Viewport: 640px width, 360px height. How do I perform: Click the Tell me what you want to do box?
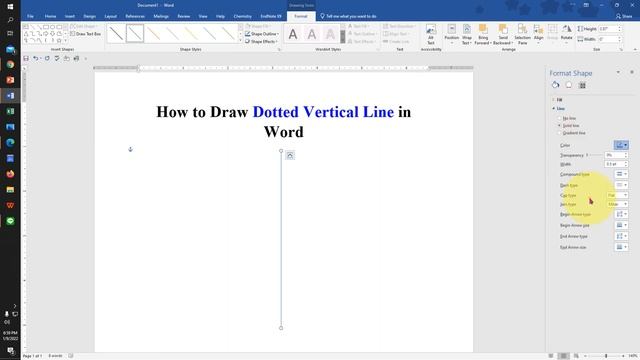click(348, 16)
